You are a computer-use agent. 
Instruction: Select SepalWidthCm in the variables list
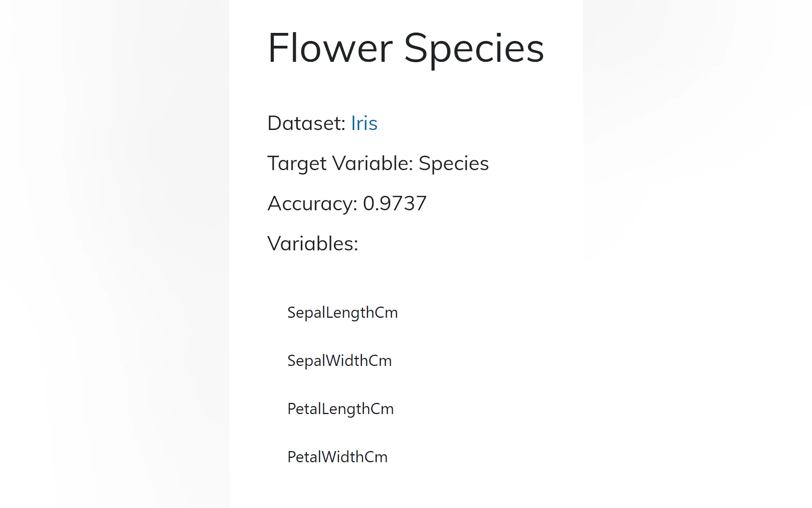(x=340, y=361)
